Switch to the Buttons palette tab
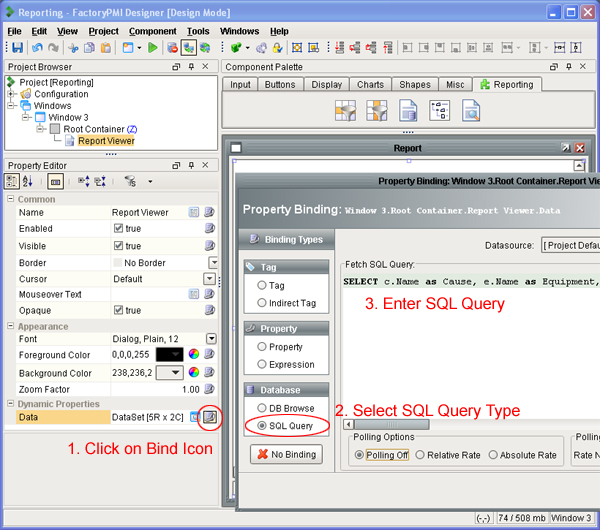Image resolution: width=600 pixels, height=530 pixels. pos(280,85)
